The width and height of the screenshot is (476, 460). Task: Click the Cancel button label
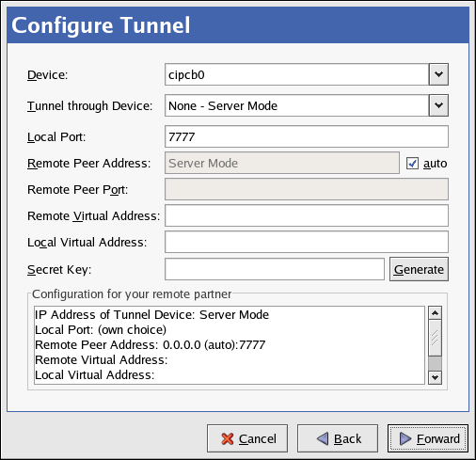pos(258,439)
